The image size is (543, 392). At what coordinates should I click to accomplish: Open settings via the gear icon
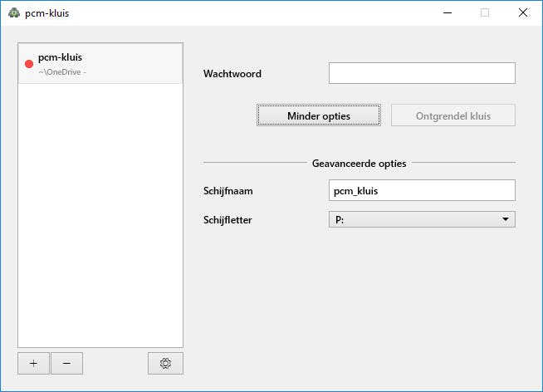(165, 363)
